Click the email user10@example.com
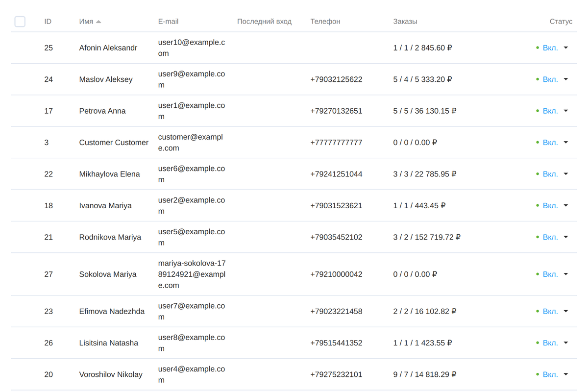The image size is (588, 392). click(x=192, y=48)
